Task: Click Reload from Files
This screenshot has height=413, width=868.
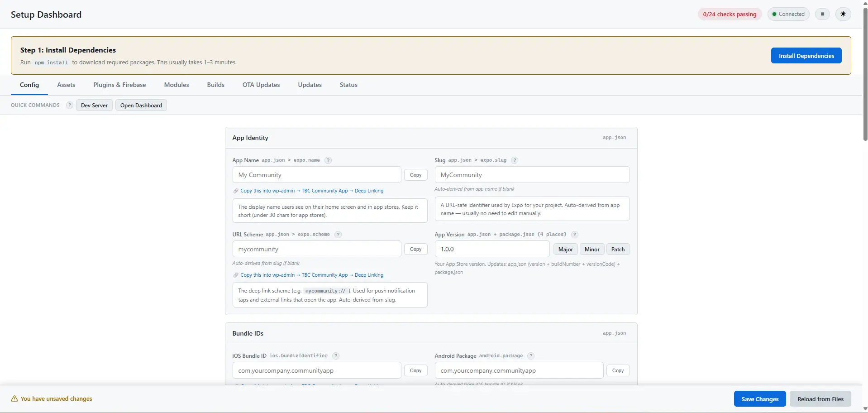Action: (820, 399)
